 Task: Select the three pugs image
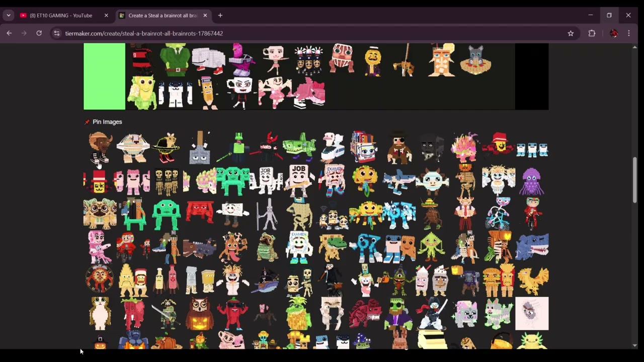100,214
